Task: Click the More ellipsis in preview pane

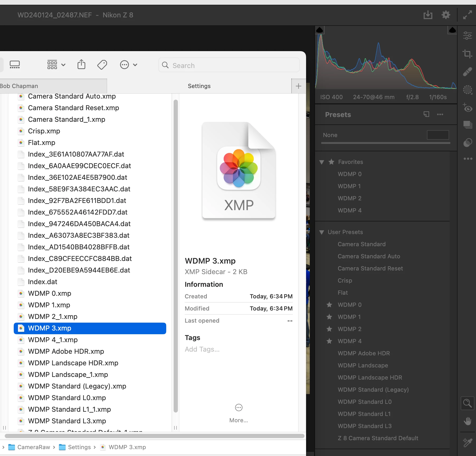Action: [x=239, y=408]
